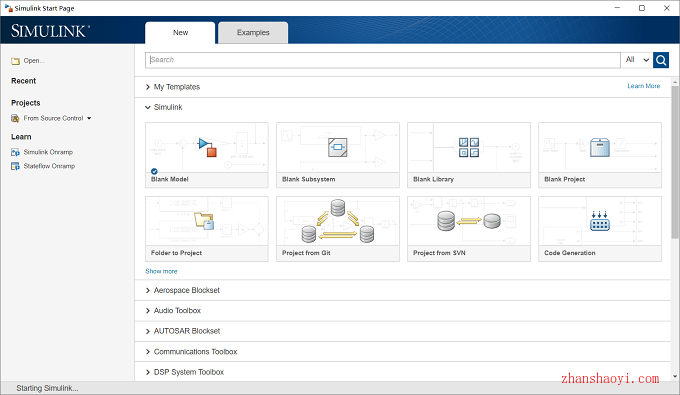
Task: Open the Learn More link
Action: tap(644, 86)
